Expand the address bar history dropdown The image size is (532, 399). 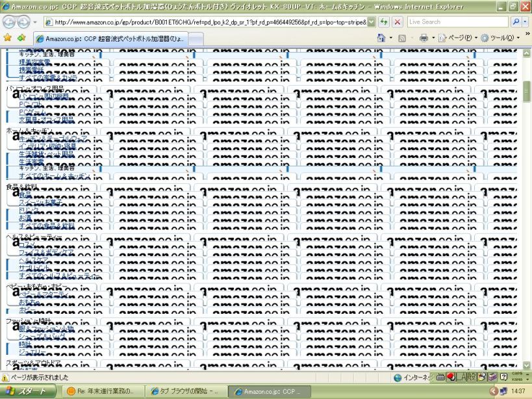coord(371,22)
